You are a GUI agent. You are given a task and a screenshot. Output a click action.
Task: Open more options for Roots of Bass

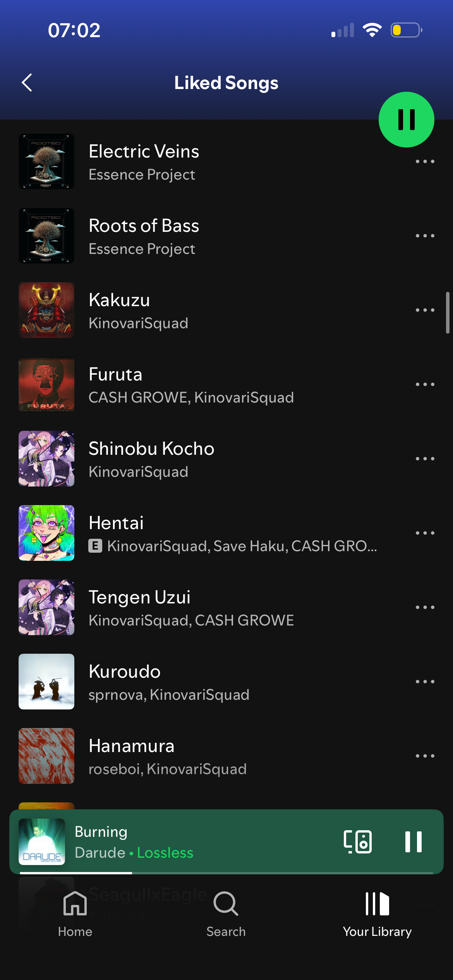pyautogui.click(x=425, y=236)
